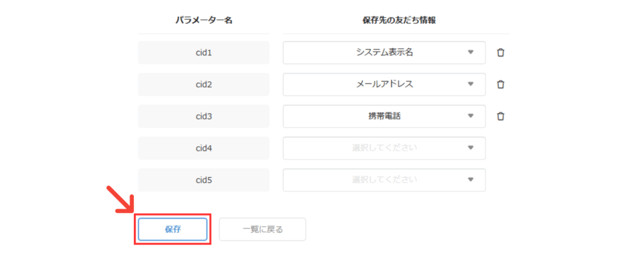Click the パラメーター名 column header

[x=204, y=20]
